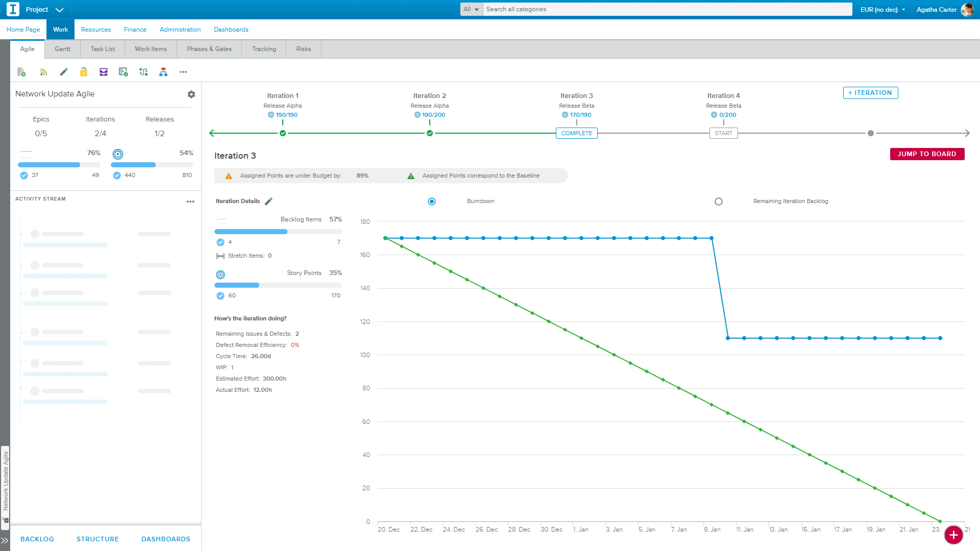Open the All categories search dropdown
Image resolution: width=980 pixels, height=551 pixels.
[x=471, y=9]
